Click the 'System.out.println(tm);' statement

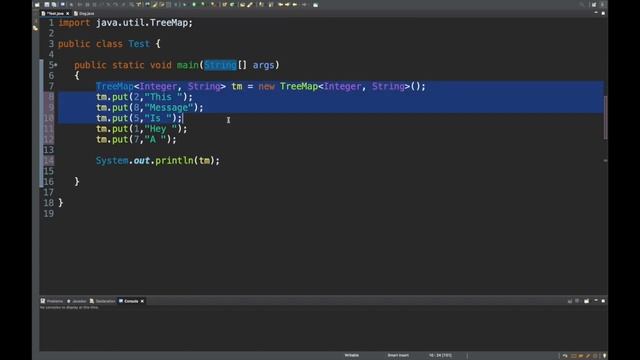(158, 161)
